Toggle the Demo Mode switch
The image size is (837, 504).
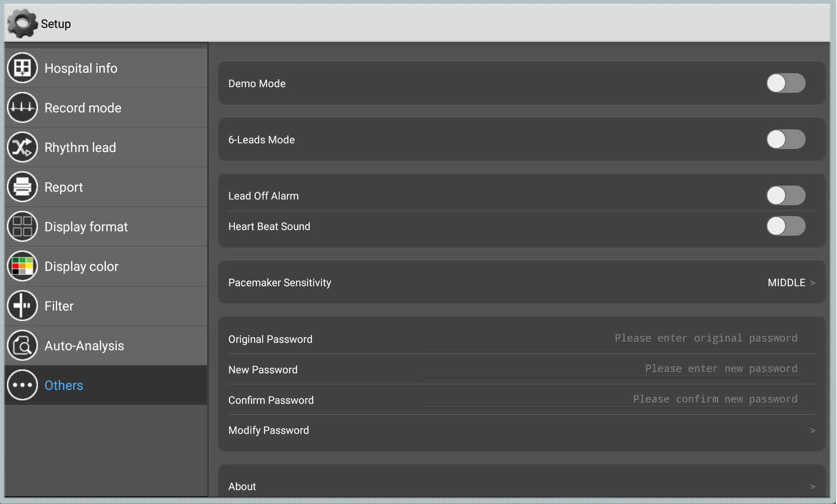[x=786, y=83]
